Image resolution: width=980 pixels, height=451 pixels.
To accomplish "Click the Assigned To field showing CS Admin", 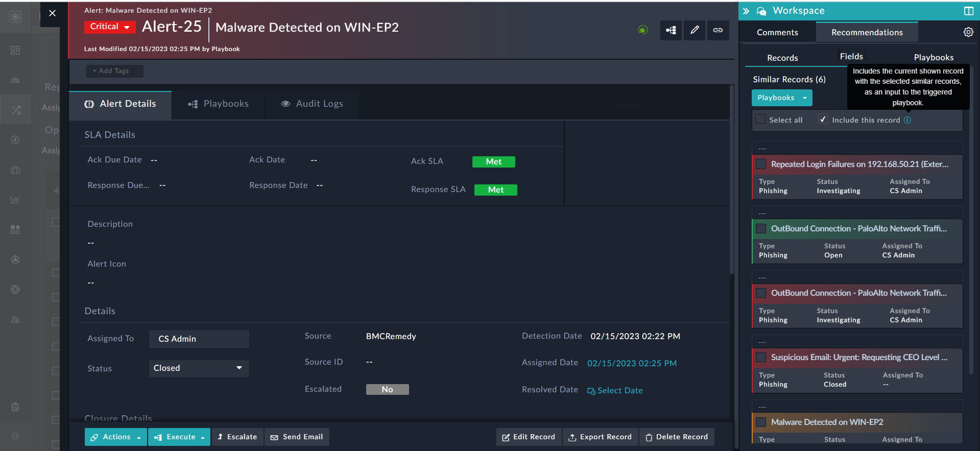I will coord(199,339).
